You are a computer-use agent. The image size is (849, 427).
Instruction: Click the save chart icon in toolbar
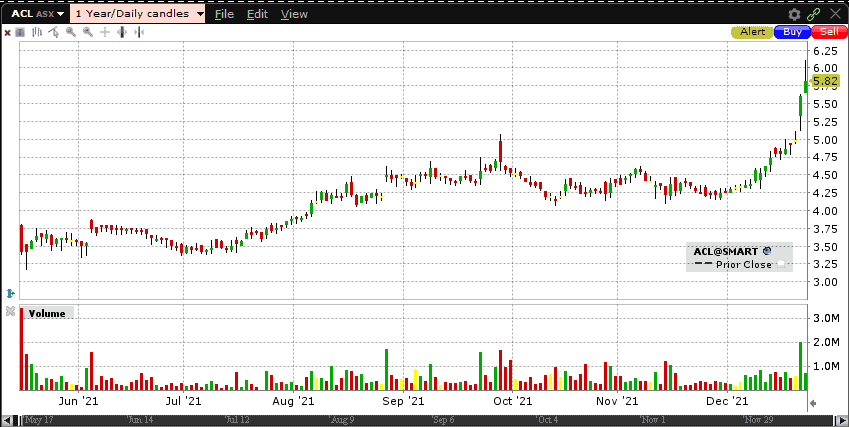point(20,32)
